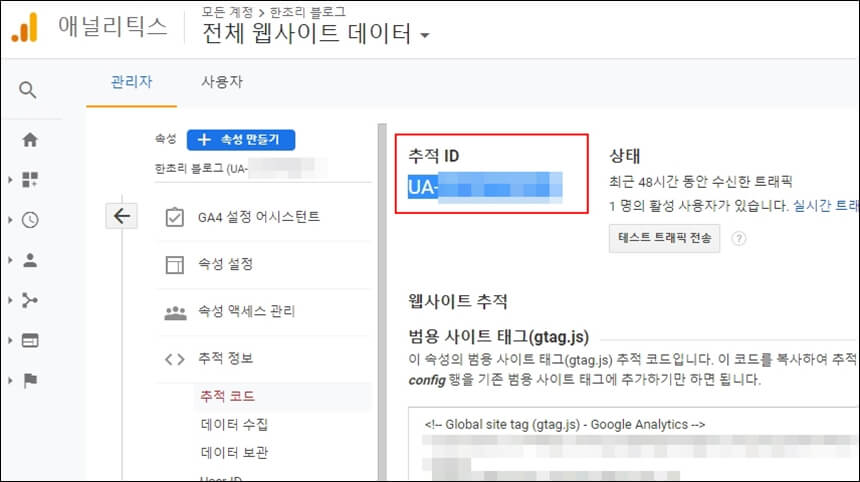Click the Global site tag code box
The width and height of the screenshot is (860, 482).
[633, 444]
